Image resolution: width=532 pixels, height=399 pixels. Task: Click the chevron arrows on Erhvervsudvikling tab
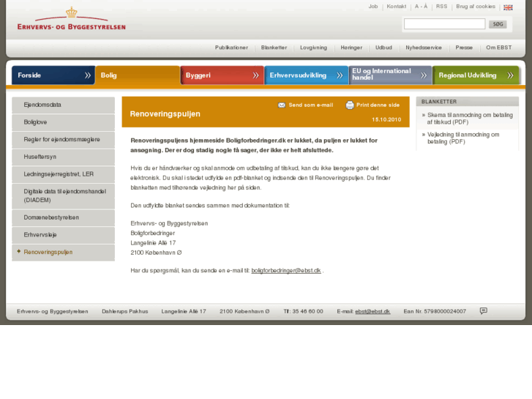[340, 75]
